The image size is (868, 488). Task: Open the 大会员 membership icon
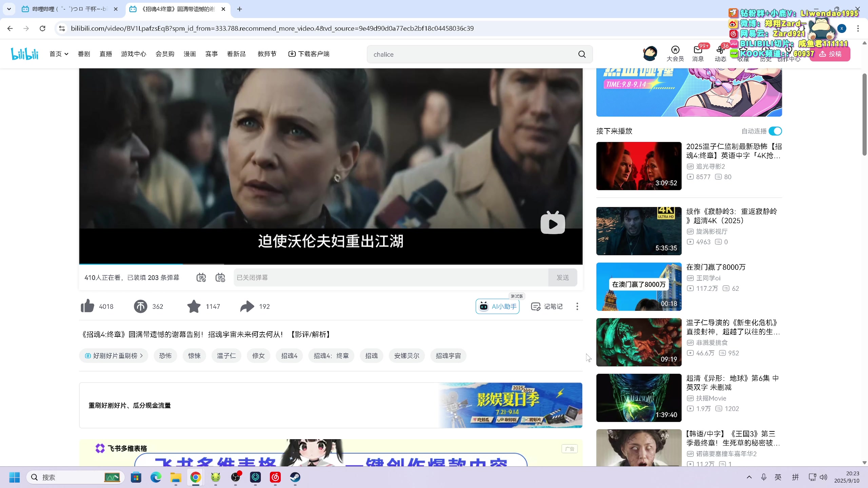coord(675,54)
